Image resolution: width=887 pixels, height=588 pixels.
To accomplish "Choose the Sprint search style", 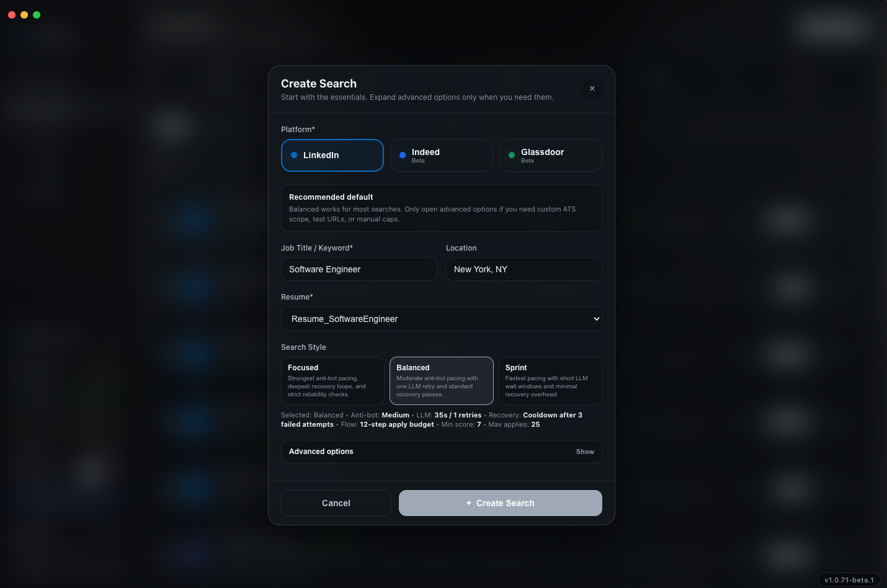I will coord(550,380).
